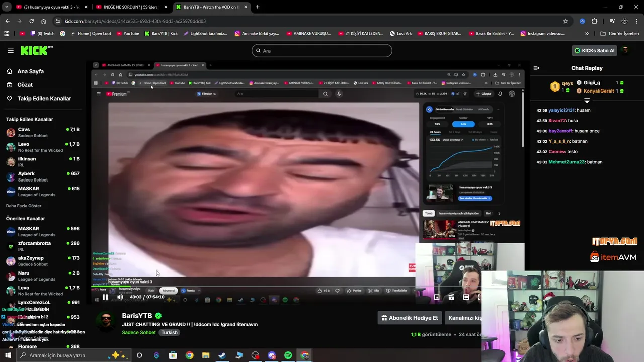
Task: Collapse the Chat Replay panel
Action: pyautogui.click(x=536, y=68)
